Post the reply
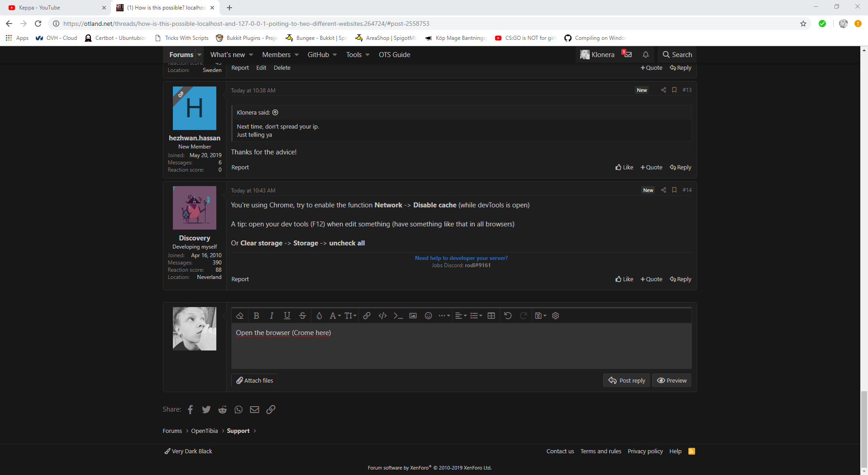Screen dimensions: 868x475 [x=627, y=380]
